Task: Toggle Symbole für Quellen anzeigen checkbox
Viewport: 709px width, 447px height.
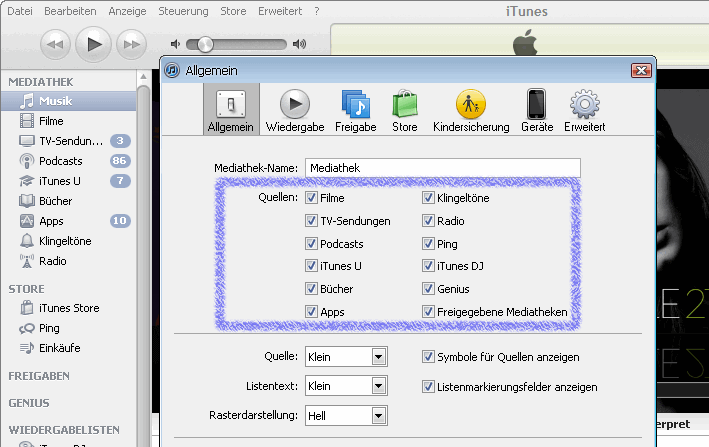Action: click(428, 357)
